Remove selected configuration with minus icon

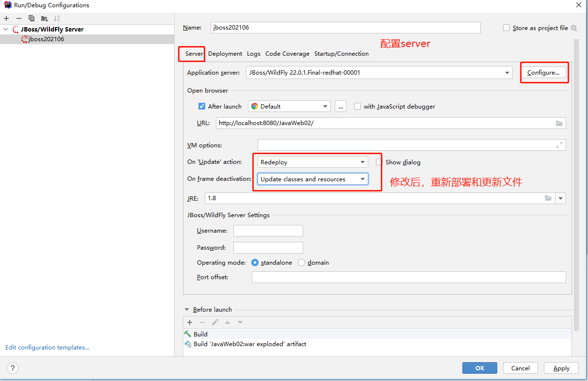tap(19, 18)
